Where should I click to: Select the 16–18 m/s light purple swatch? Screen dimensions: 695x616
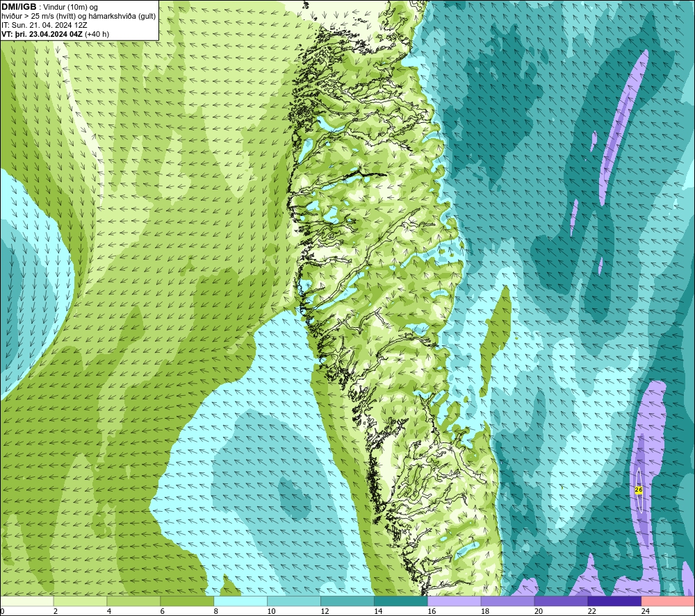pos(455,601)
